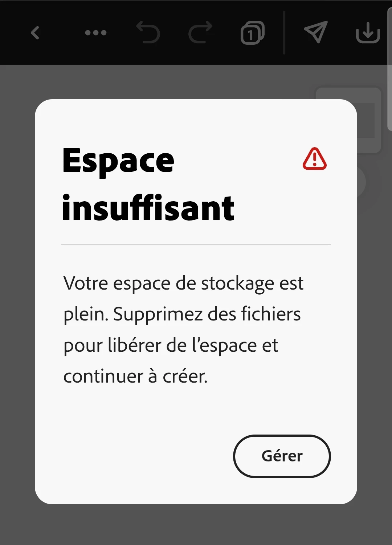The height and width of the screenshot is (545, 392).
Task: Click the Gérer button
Action: coord(282,456)
